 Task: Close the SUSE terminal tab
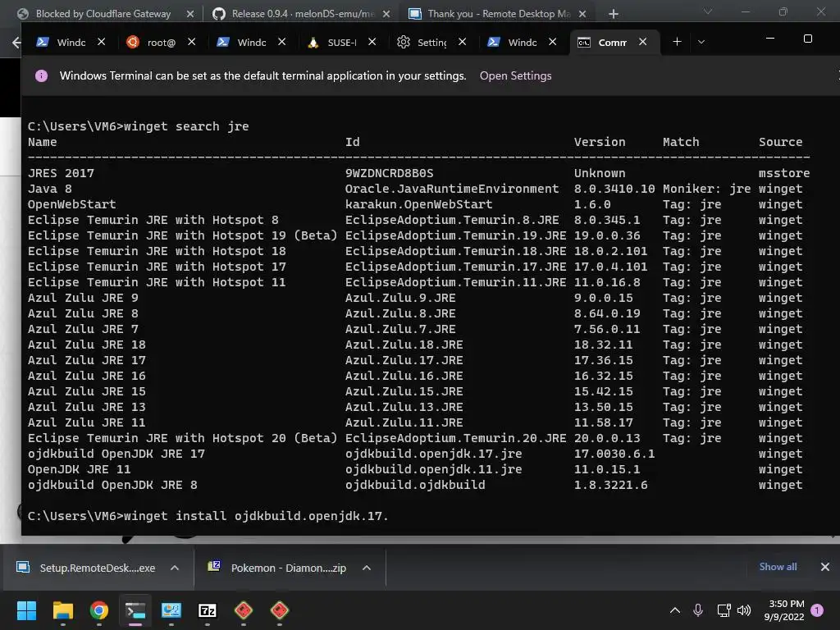pyautogui.click(x=372, y=42)
